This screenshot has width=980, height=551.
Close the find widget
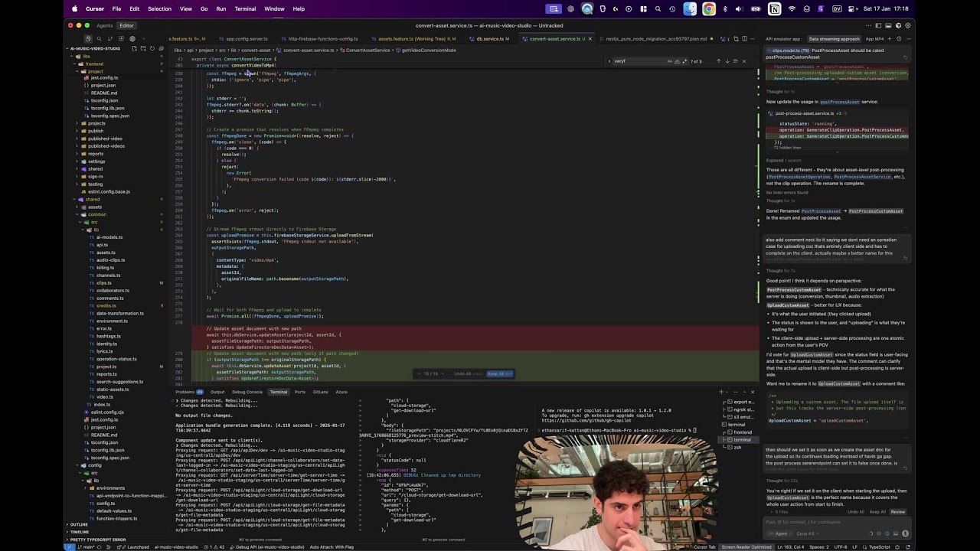click(743, 61)
